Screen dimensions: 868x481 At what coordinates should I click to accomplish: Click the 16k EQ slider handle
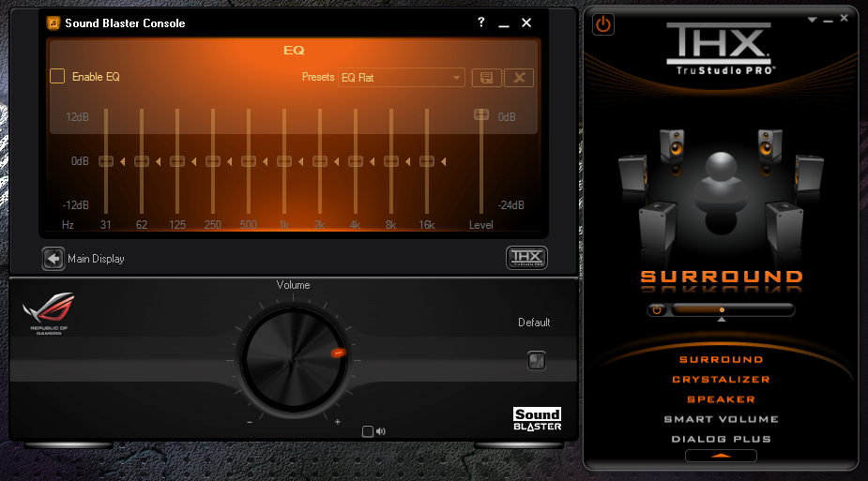click(427, 161)
